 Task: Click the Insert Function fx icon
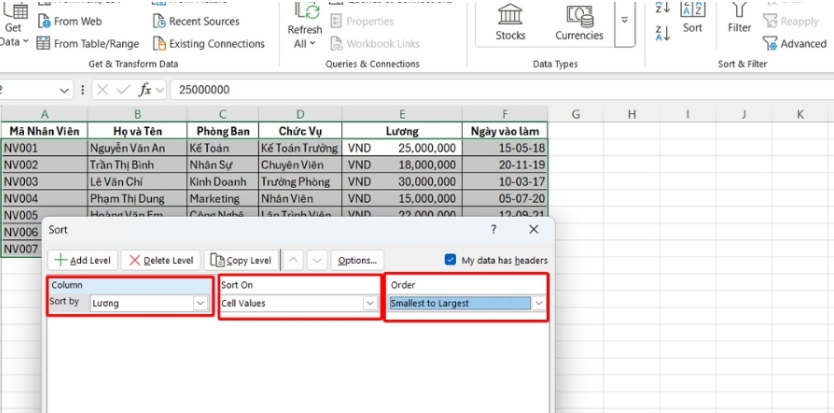(145, 90)
